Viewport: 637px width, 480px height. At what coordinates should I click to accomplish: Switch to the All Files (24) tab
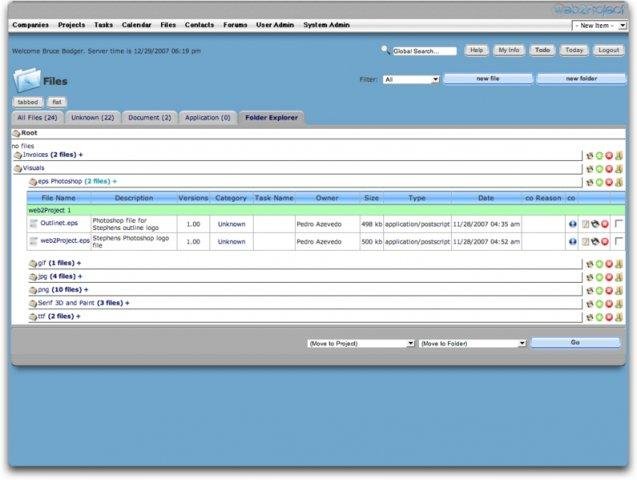click(x=38, y=117)
